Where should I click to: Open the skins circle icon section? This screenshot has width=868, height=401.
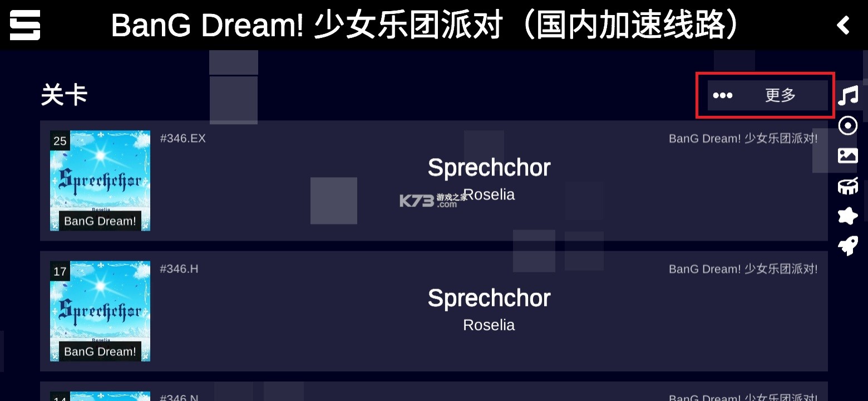pyautogui.click(x=848, y=126)
